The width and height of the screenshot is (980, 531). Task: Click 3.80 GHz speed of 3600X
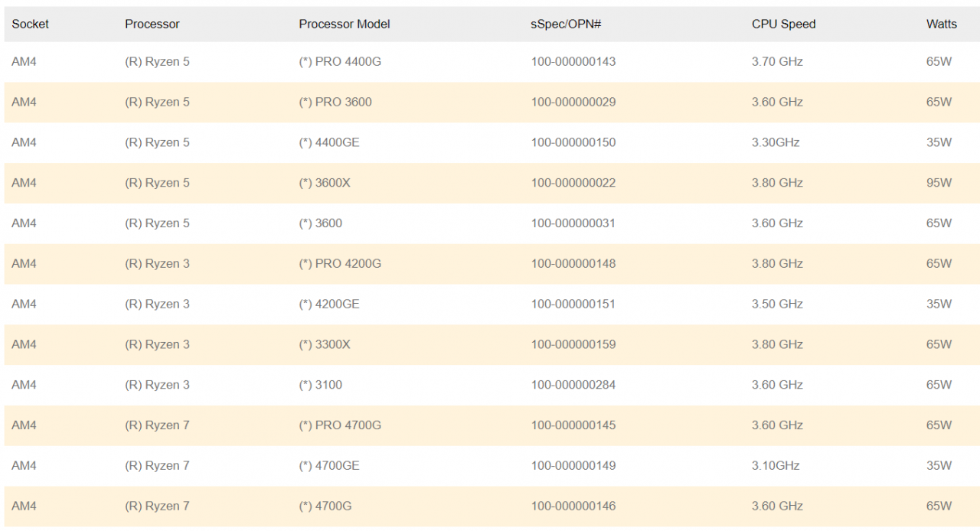(x=777, y=184)
